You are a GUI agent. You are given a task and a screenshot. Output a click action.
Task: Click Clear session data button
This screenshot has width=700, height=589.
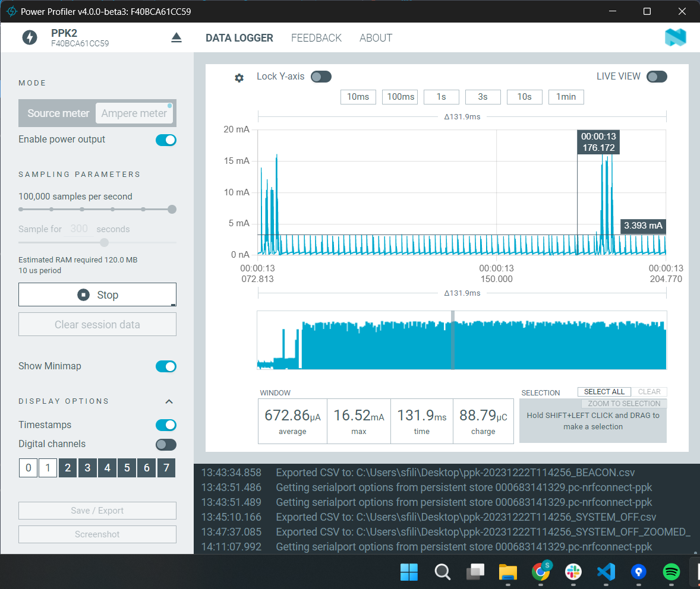click(97, 324)
